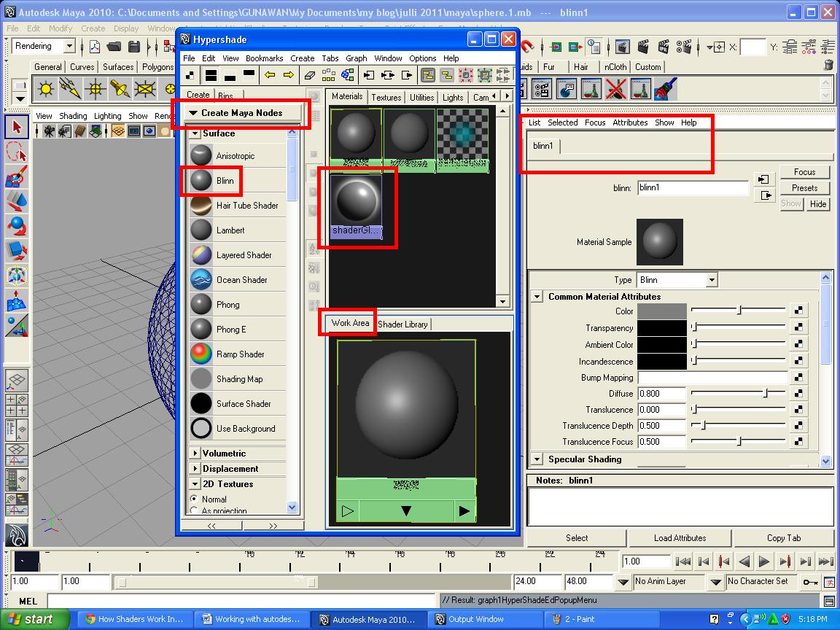Activate the Paint selection tool

click(17, 176)
